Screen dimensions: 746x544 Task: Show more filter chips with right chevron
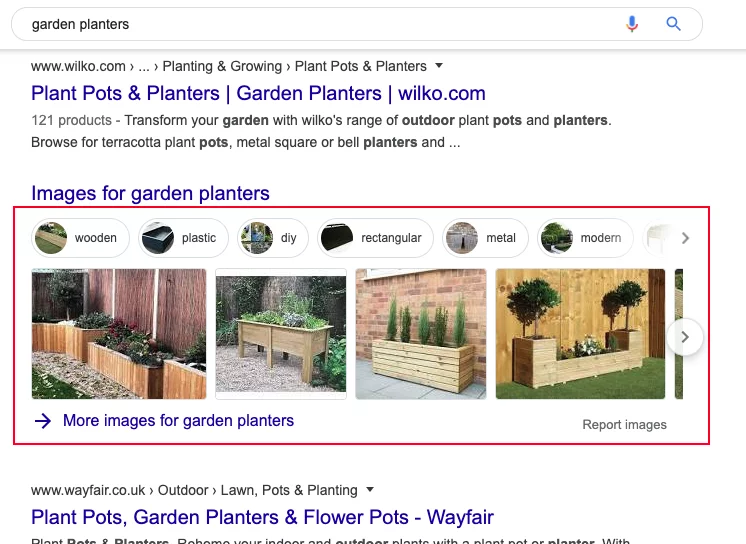(x=685, y=238)
